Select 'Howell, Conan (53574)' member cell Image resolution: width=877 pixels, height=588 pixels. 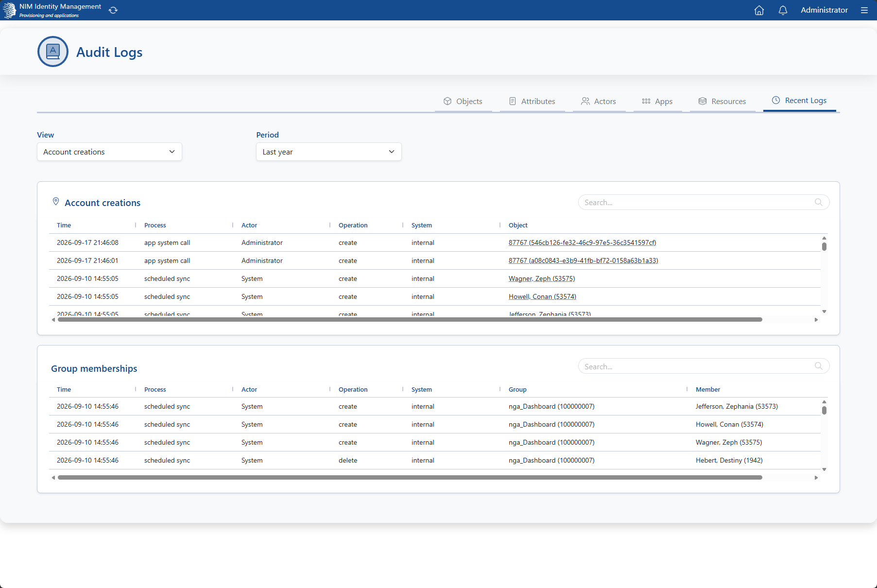729,424
